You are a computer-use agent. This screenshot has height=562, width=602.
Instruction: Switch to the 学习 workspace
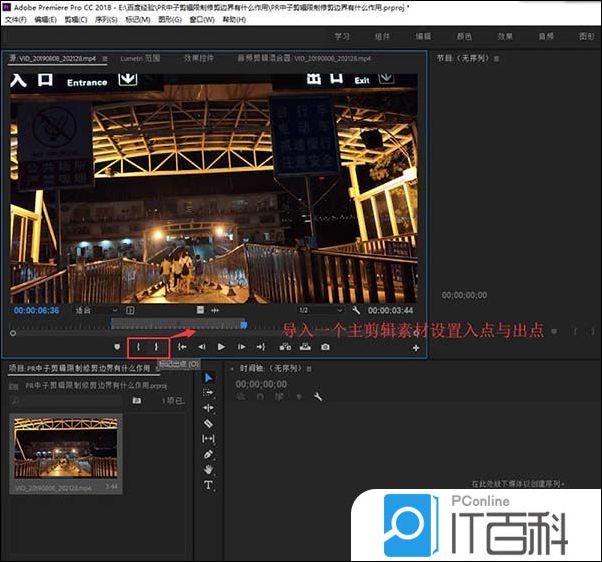pyautogui.click(x=342, y=36)
